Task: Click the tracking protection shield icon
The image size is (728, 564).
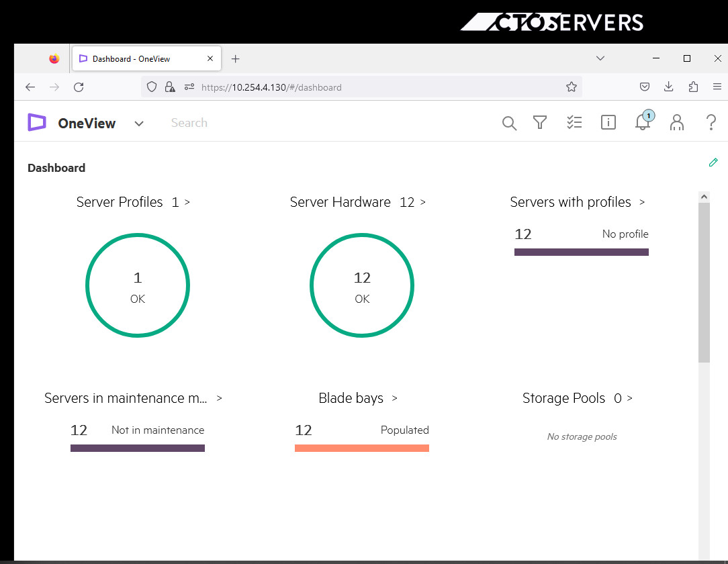Action: point(152,87)
